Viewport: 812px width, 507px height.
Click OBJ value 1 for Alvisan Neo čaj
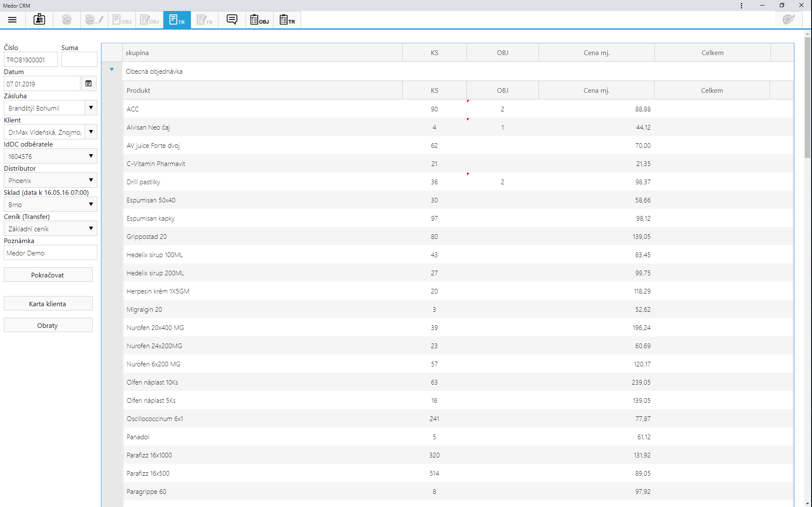pos(503,127)
